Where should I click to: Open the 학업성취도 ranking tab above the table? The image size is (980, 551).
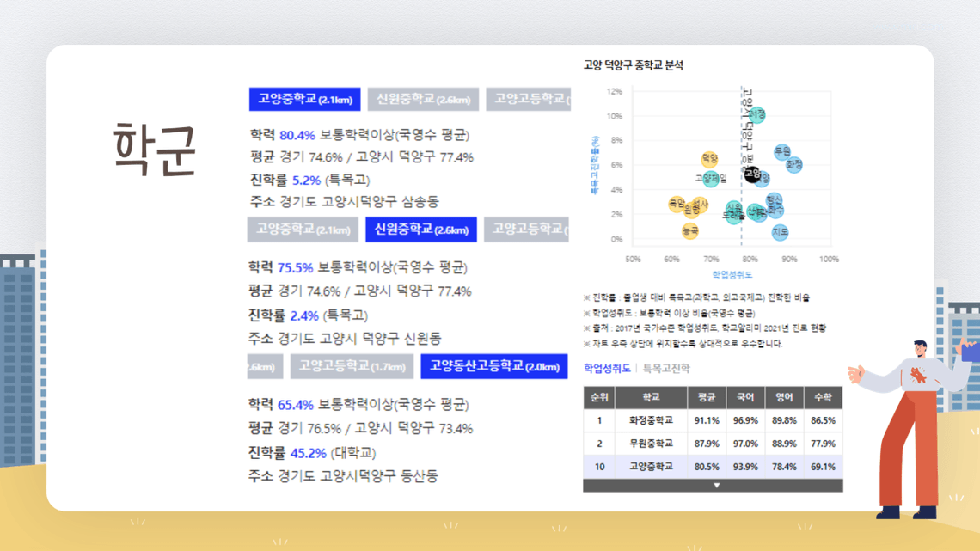(x=606, y=369)
